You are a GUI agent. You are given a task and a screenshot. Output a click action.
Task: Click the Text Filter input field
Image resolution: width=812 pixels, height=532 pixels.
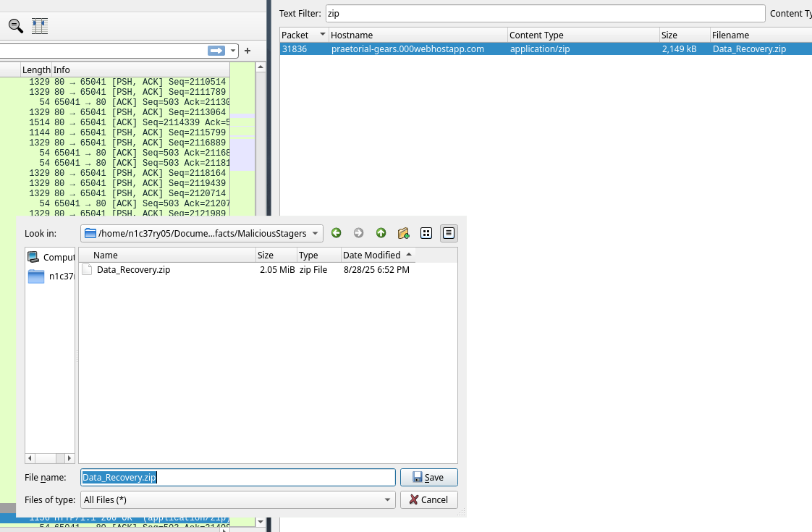[x=544, y=14]
